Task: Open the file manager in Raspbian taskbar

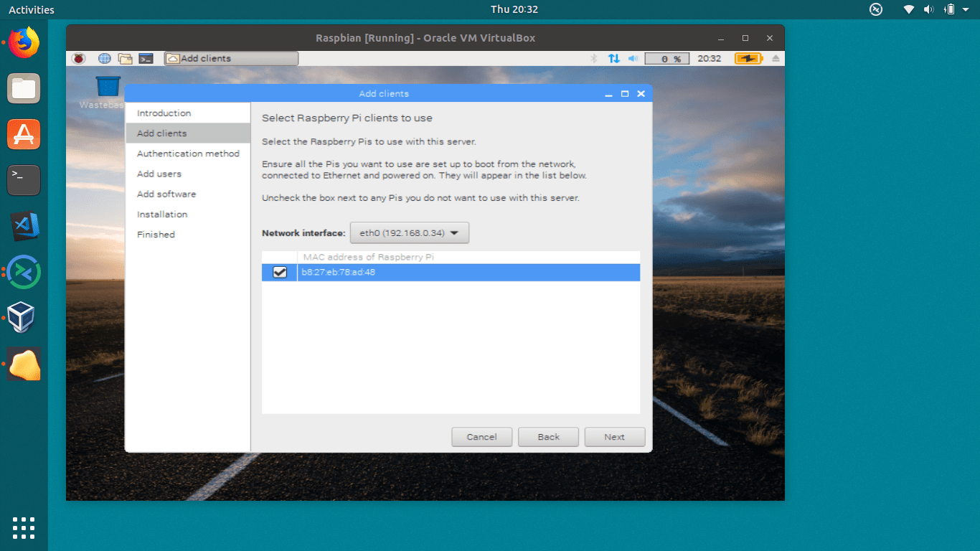Action: pyautogui.click(x=125, y=58)
